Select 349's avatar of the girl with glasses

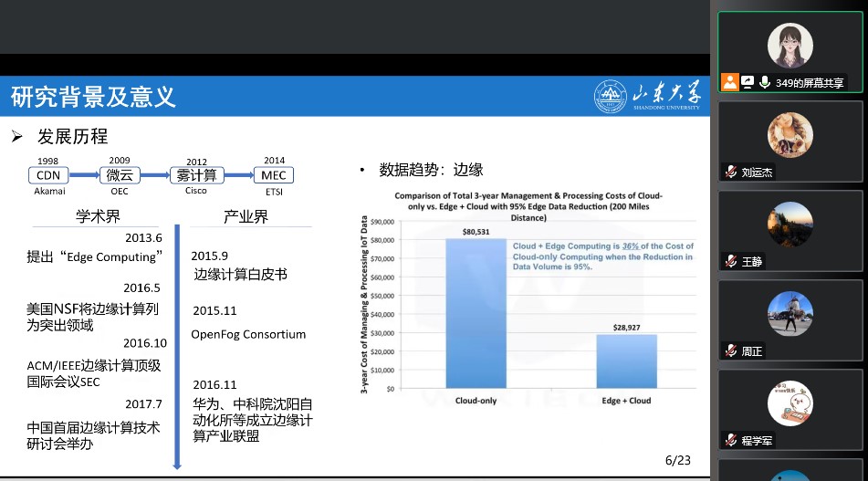click(790, 46)
